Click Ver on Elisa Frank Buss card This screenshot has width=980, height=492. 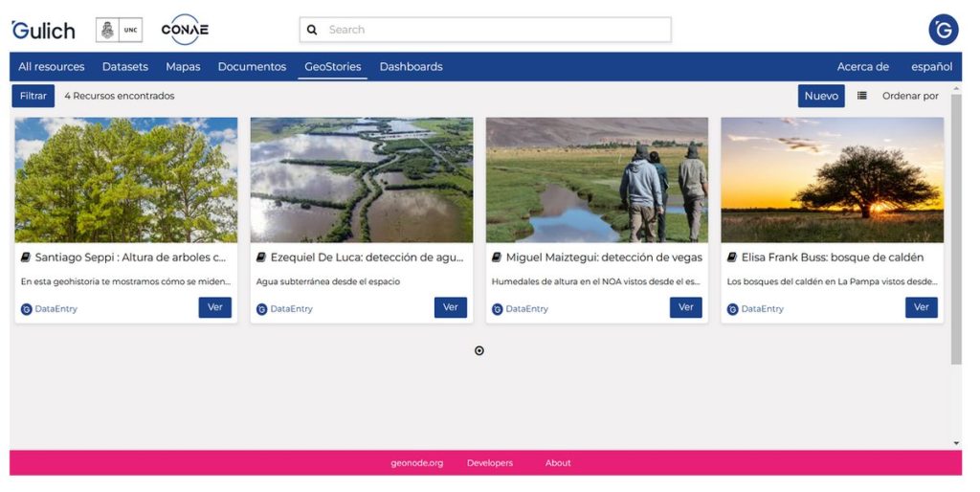point(922,307)
